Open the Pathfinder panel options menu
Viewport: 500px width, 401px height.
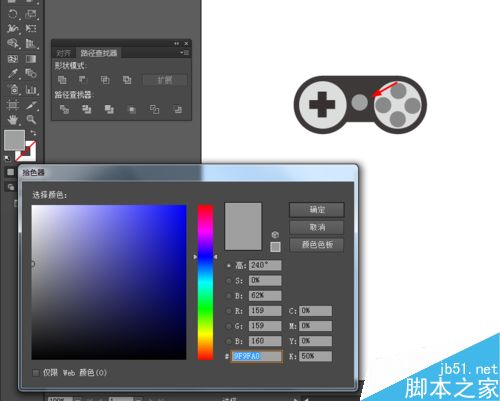185,53
